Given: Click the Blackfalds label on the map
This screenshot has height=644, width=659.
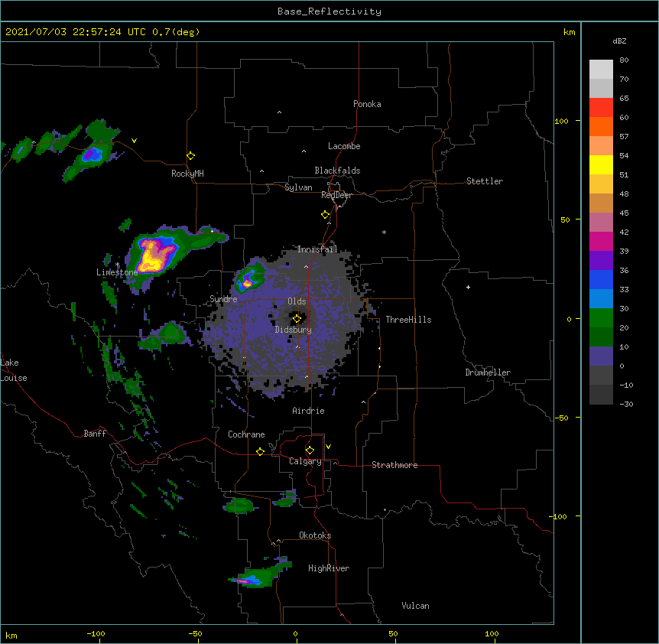Looking at the screenshot, I should 337,171.
